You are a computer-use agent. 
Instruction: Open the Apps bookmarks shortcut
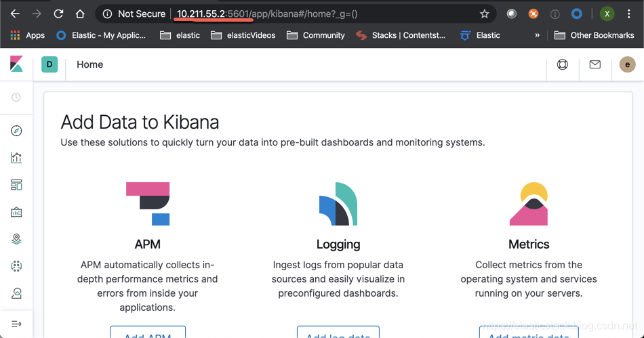[x=28, y=35]
